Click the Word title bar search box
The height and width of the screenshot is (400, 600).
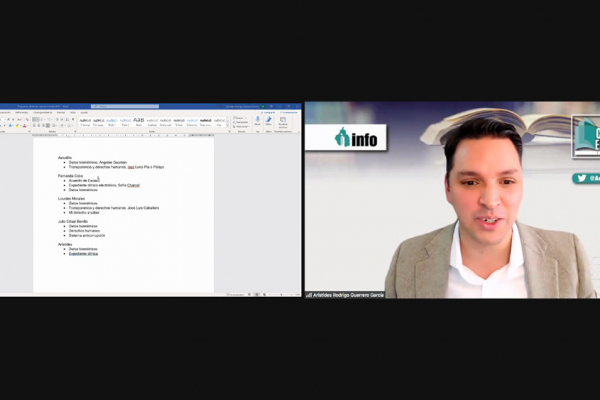[125, 106]
